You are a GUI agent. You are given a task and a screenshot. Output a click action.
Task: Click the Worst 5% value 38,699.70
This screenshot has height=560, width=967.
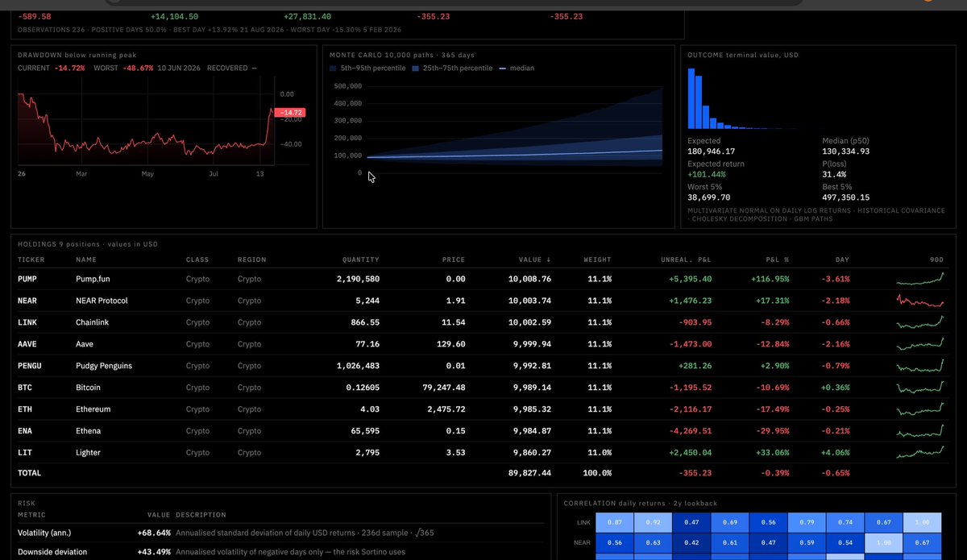709,197
